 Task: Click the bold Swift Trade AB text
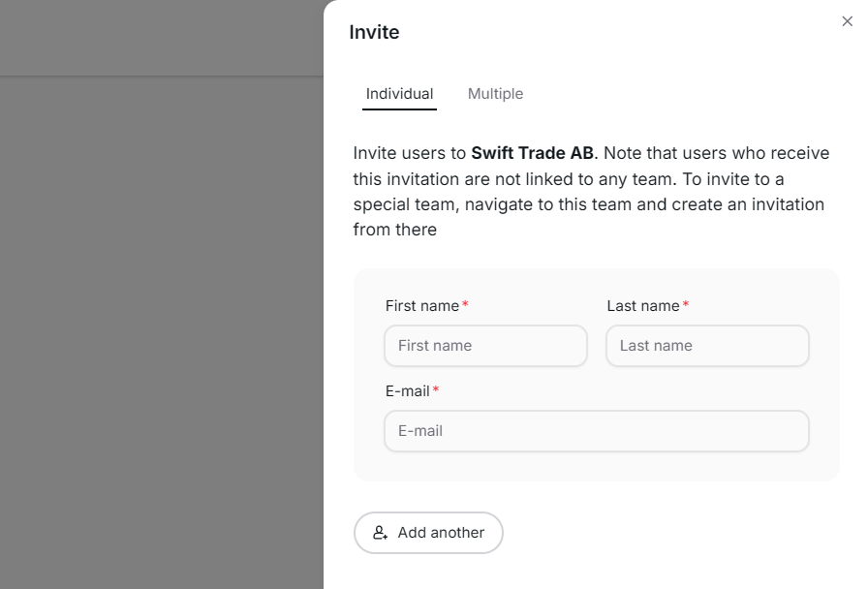pyautogui.click(x=532, y=153)
